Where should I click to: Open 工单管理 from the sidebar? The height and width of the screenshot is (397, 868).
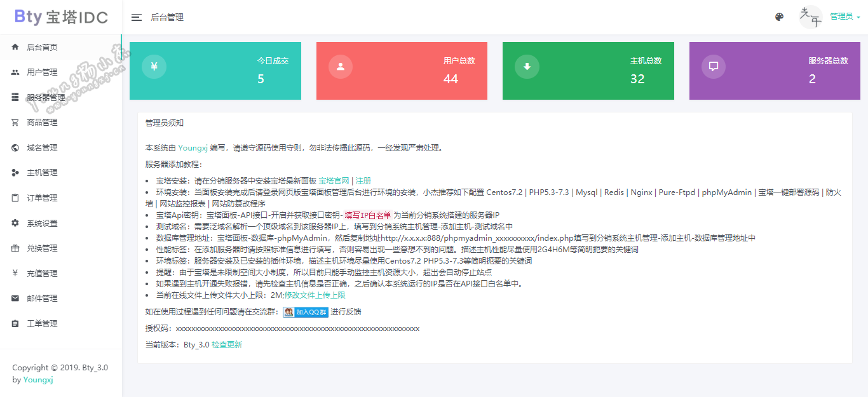tap(42, 324)
